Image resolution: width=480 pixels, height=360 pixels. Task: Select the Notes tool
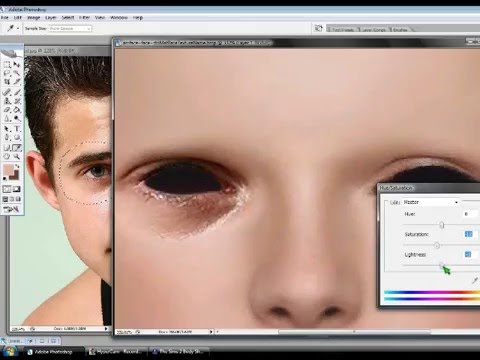point(7,148)
